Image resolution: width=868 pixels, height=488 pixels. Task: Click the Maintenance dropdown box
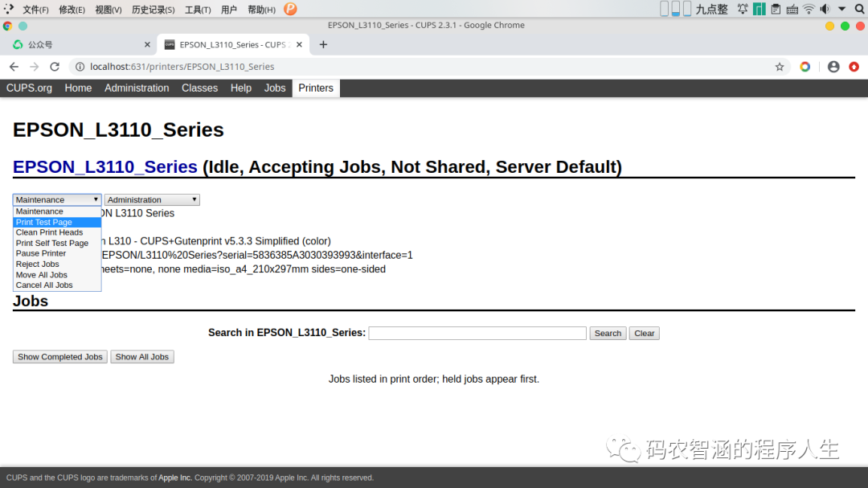point(57,199)
